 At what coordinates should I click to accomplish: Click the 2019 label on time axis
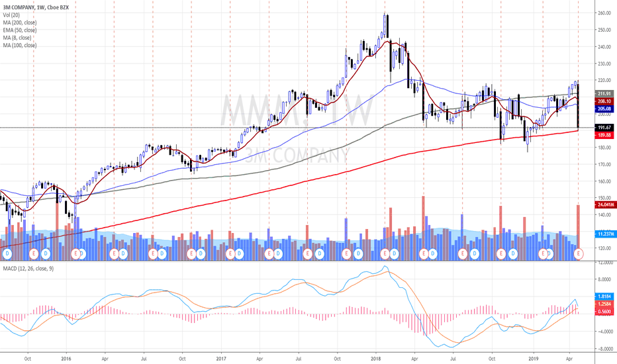pos(533,359)
